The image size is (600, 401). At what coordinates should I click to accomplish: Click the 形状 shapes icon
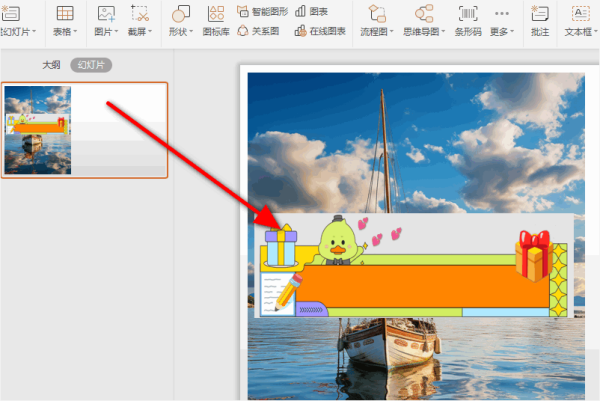[x=181, y=14]
